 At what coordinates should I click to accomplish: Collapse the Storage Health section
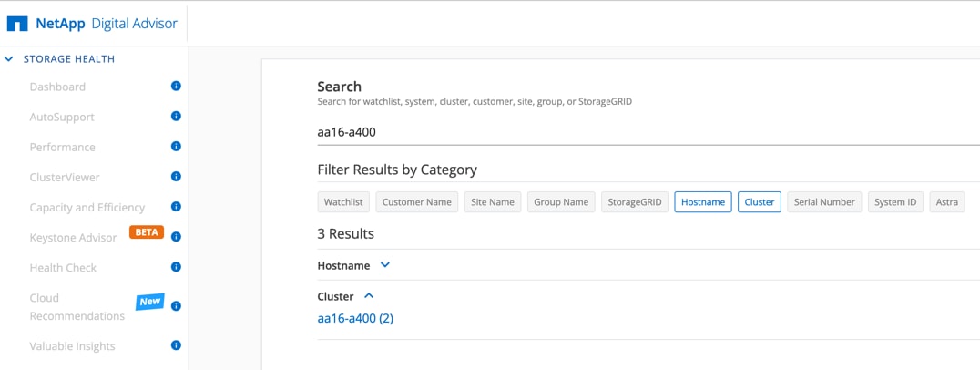[x=9, y=59]
